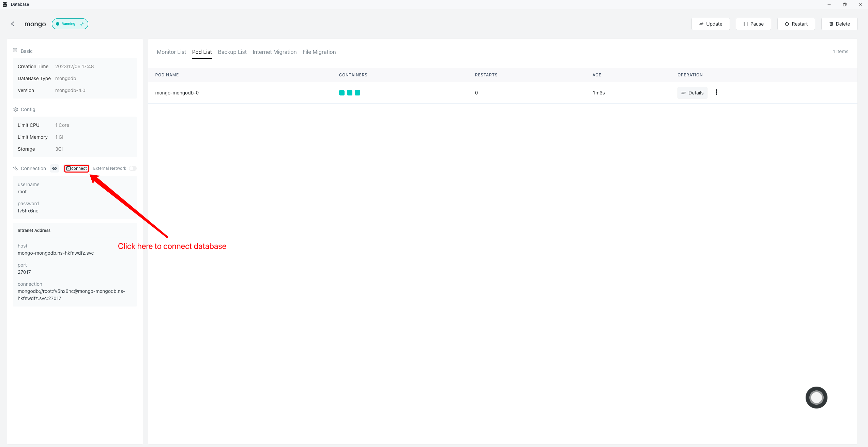This screenshot has width=868, height=447.
Task: Click the connect terminal button
Action: pos(77,168)
